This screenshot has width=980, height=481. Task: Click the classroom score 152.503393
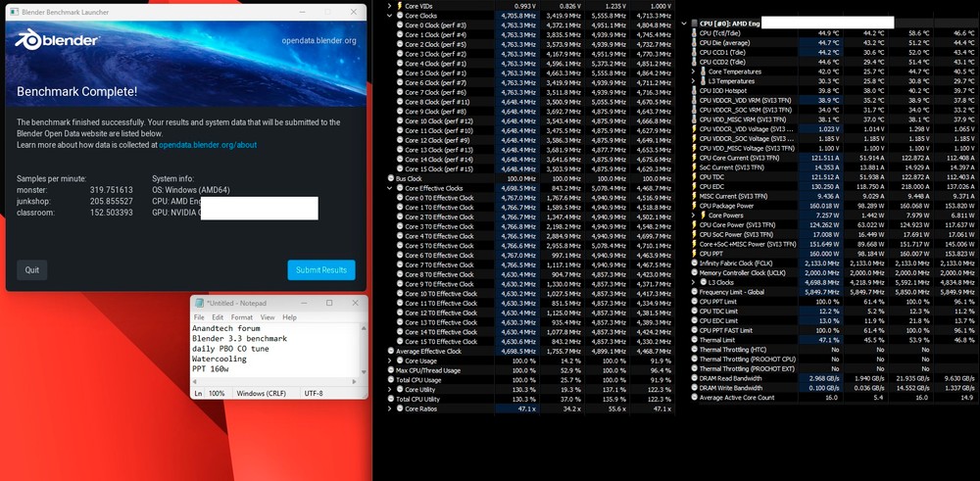tap(112, 213)
